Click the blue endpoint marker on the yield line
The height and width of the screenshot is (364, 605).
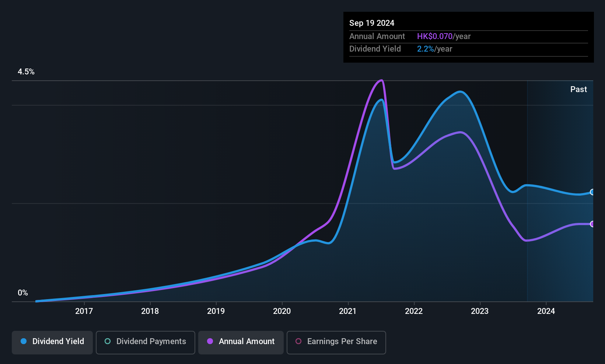[592, 192]
